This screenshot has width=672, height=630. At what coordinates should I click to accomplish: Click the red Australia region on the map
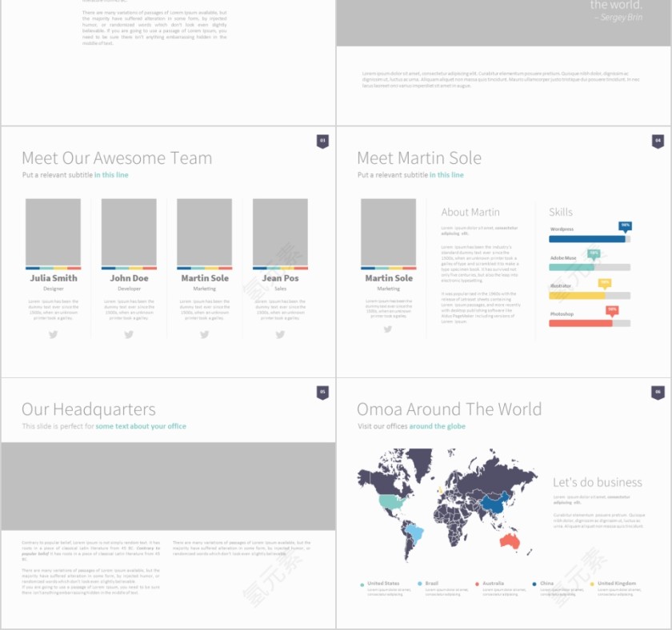coord(510,541)
